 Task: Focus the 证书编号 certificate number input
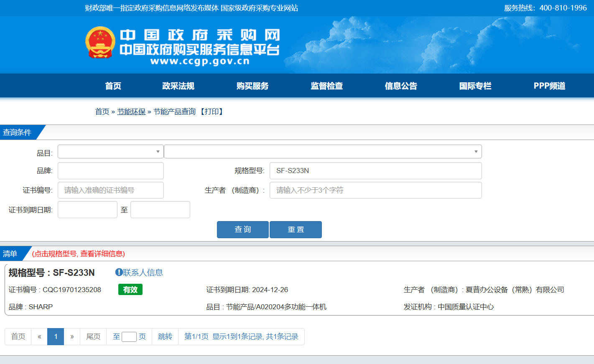coord(110,190)
